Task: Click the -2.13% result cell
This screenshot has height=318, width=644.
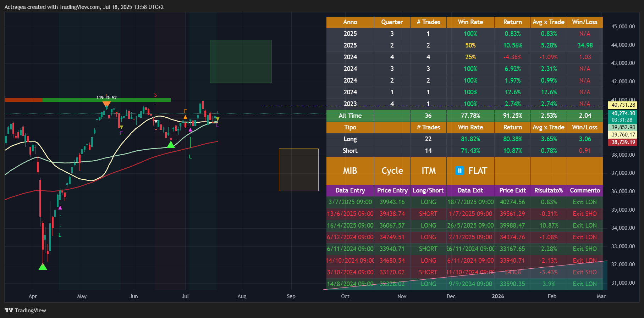Action: coord(549,261)
